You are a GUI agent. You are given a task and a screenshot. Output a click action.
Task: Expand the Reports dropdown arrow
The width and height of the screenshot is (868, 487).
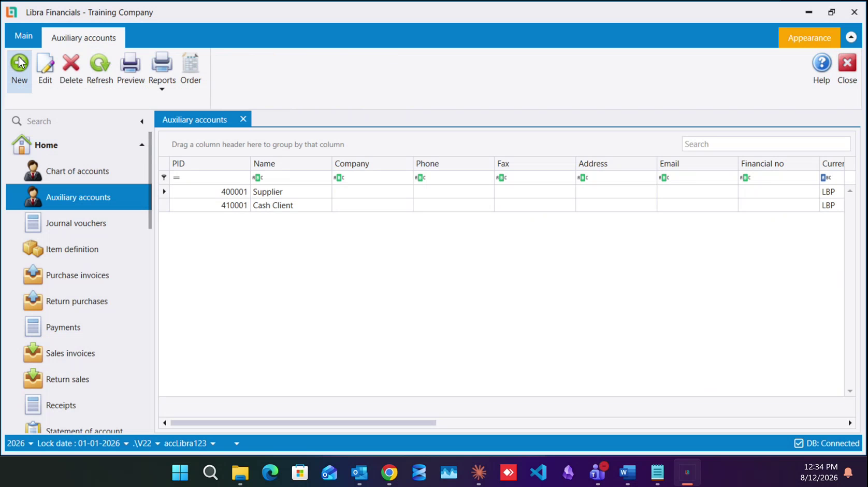162,90
